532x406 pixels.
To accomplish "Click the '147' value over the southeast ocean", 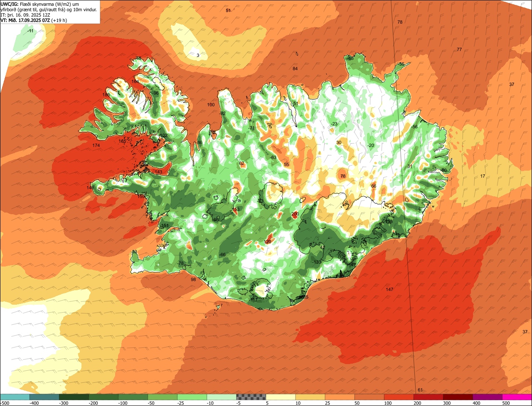I will [x=389, y=289].
